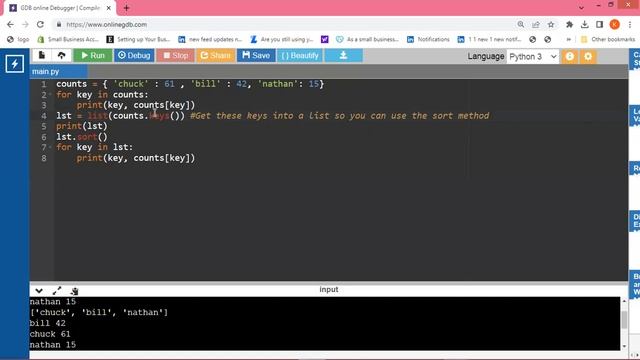Screen dimensions: 640x360
Task: Create a new file with the file icon
Action: point(42,56)
